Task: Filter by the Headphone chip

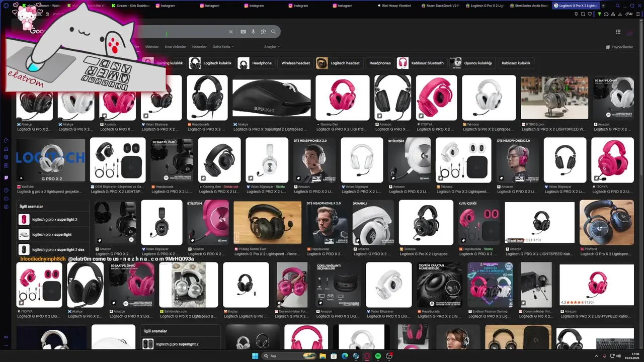Action: 256,63
